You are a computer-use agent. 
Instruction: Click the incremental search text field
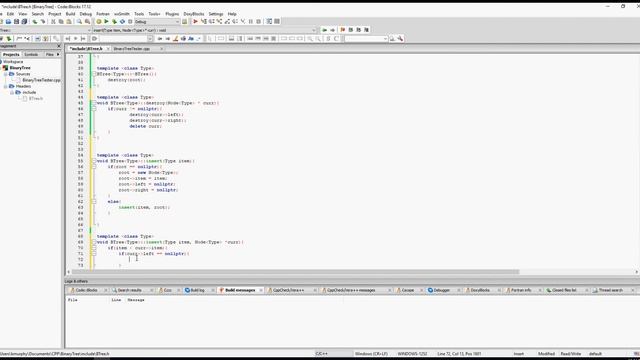123,38
